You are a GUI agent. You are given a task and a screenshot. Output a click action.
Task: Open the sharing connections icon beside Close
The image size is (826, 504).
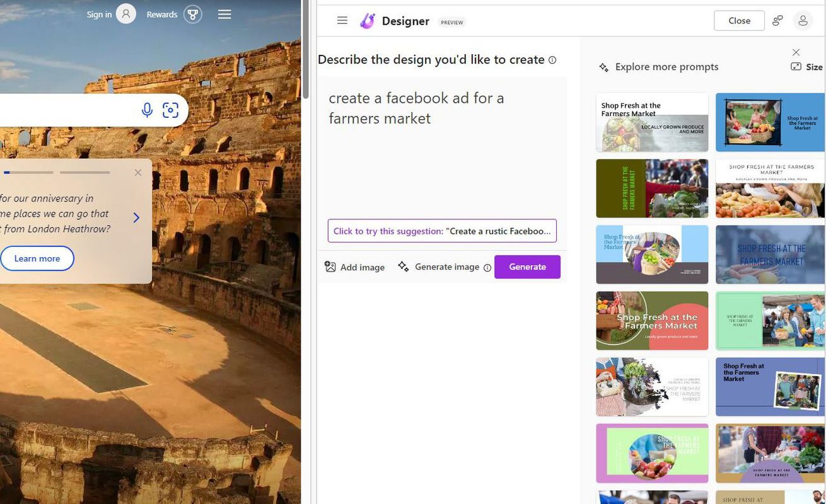pyautogui.click(x=777, y=21)
